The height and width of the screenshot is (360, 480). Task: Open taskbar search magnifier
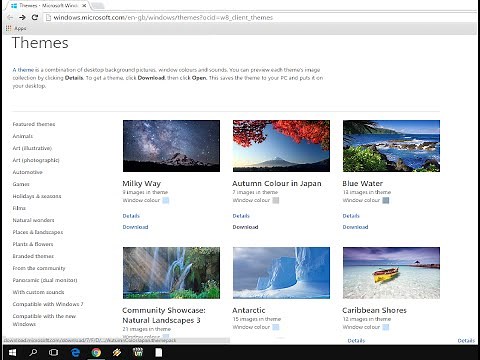coord(33,352)
